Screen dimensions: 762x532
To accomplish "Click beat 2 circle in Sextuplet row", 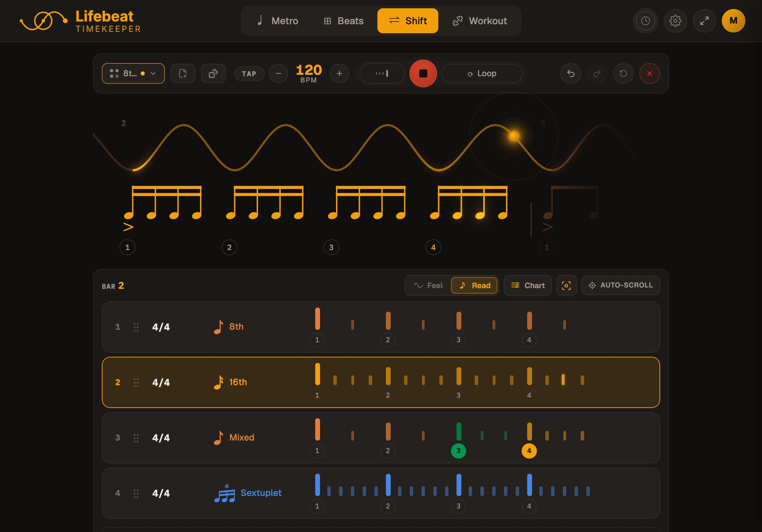I will [388, 506].
